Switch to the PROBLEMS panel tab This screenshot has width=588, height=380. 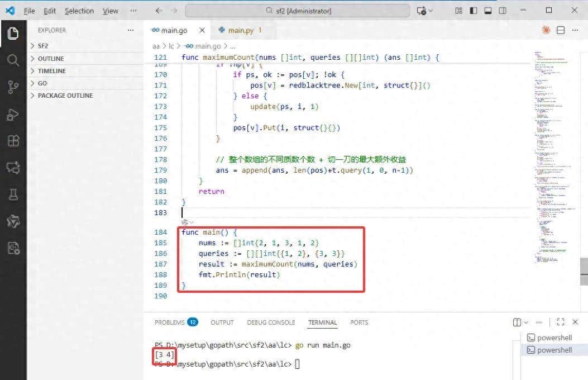point(169,322)
